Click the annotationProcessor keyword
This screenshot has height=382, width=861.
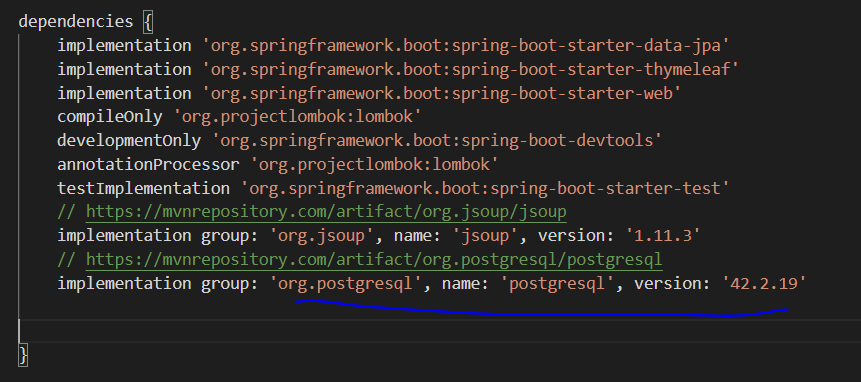(148, 164)
